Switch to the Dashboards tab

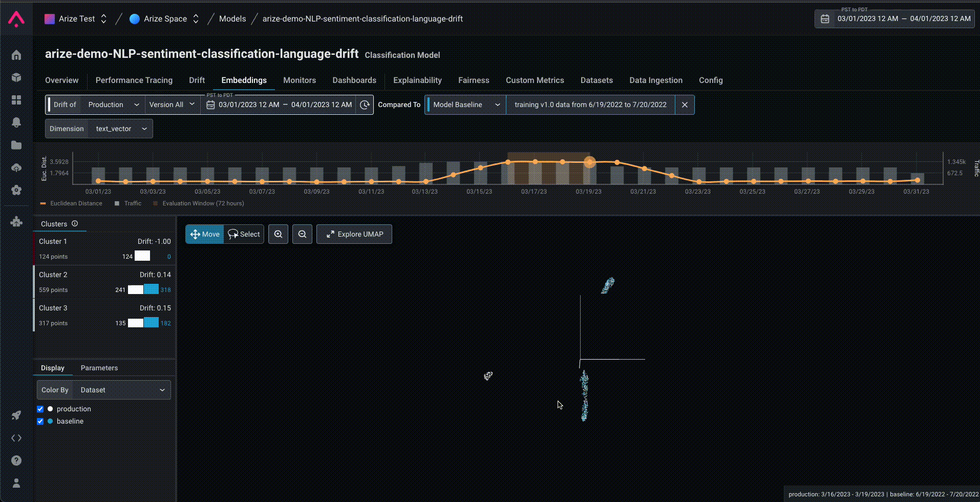pyautogui.click(x=354, y=80)
